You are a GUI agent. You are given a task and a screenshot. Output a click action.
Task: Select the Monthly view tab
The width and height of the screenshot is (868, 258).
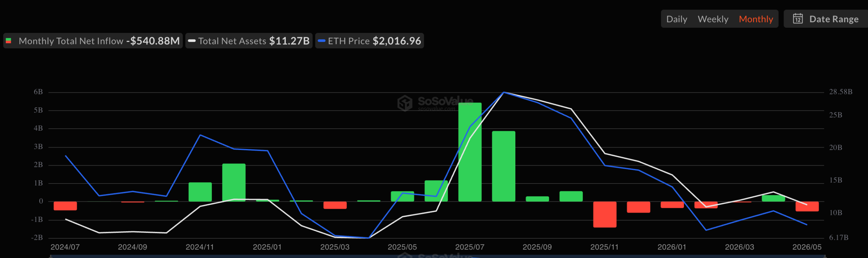(756, 19)
